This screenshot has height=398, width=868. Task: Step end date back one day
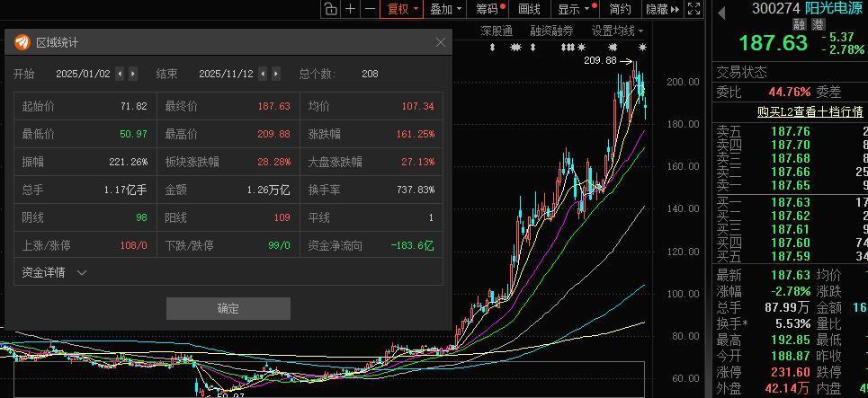265,74
